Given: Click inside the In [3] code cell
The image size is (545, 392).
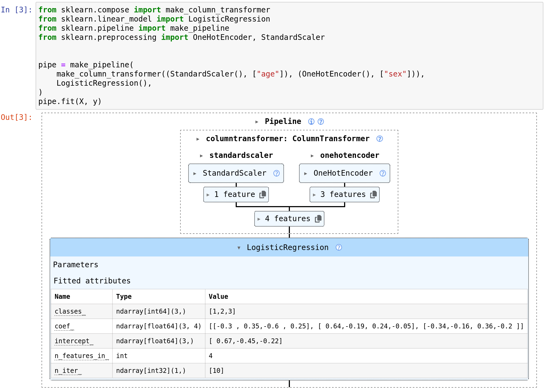Looking at the screenshot, I should pos(289,56).
